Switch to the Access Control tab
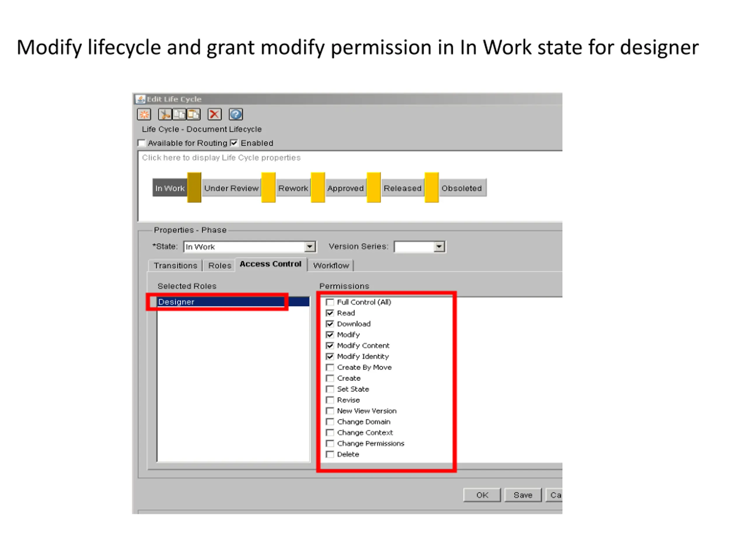The width and height of the screenshot is (747, 560). [270, 264]
